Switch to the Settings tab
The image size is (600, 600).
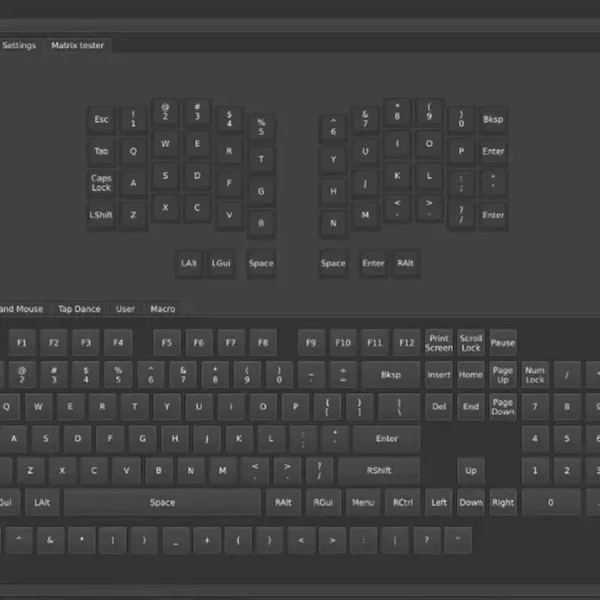point(19,46)
